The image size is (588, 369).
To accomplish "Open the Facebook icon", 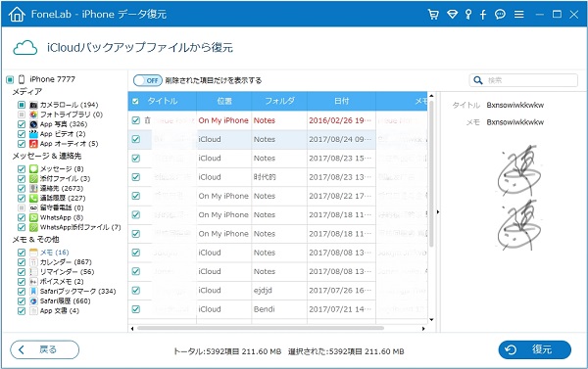I will [483, 15].
